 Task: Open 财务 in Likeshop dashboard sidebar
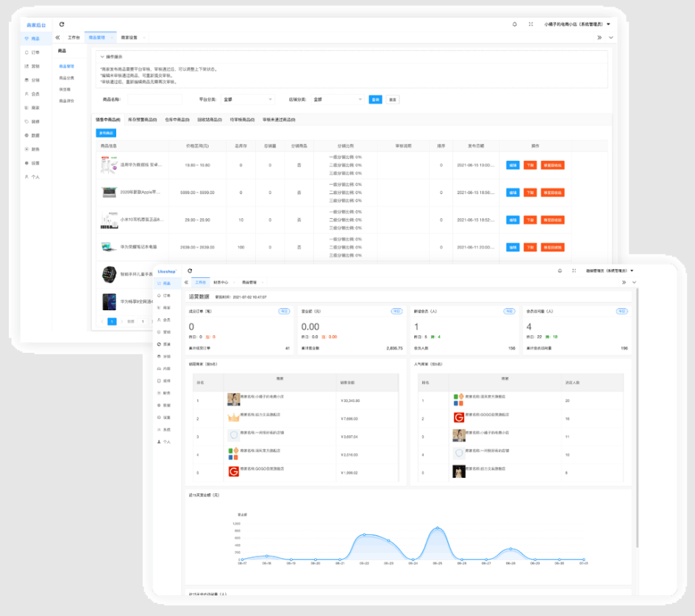tap(167, 393)
